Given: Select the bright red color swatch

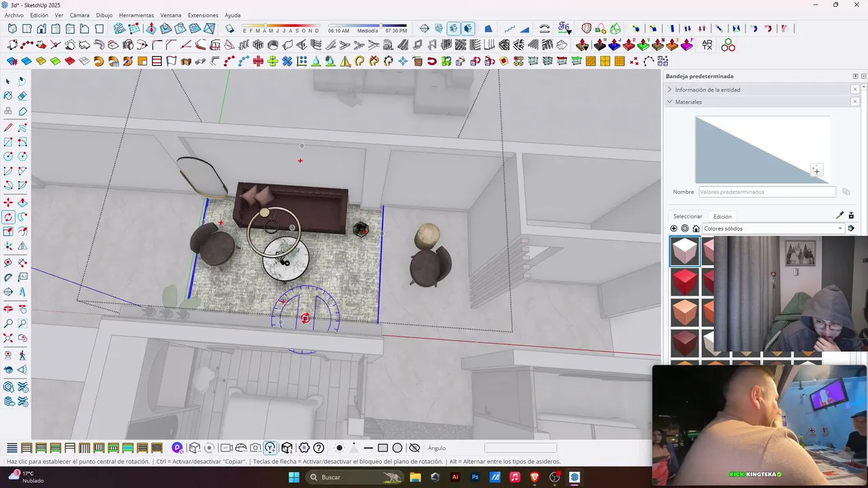Looking at the screenshot, I should coord(684,282).
